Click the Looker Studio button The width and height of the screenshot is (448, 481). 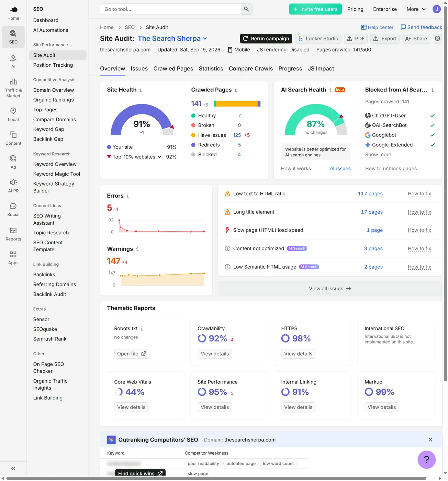318,38
